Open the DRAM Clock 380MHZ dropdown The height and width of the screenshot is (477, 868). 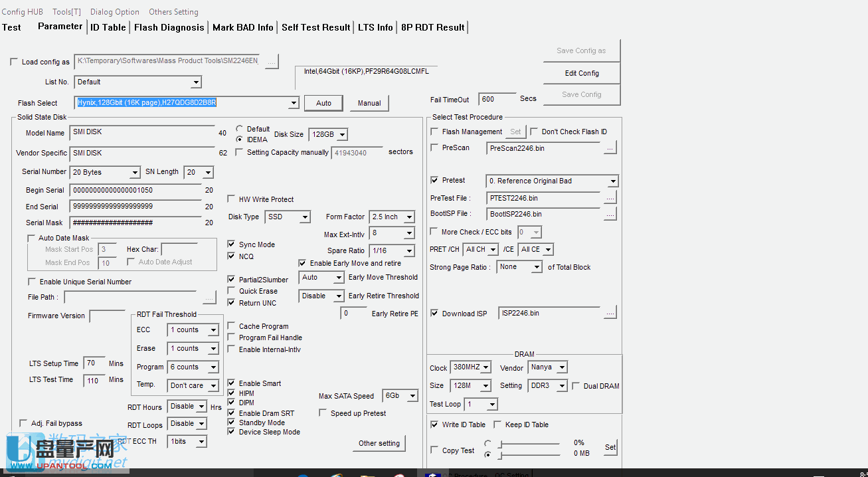tap(485, 367)
